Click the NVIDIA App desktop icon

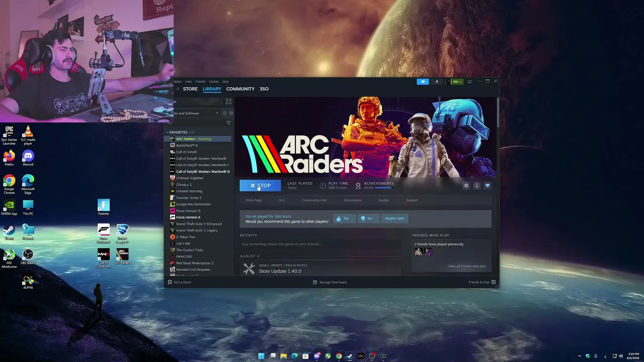[x=9, y=208]
